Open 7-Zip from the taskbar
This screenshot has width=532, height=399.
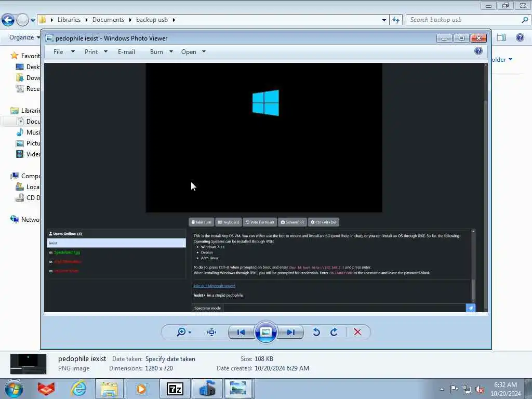[x=175, y=389]
